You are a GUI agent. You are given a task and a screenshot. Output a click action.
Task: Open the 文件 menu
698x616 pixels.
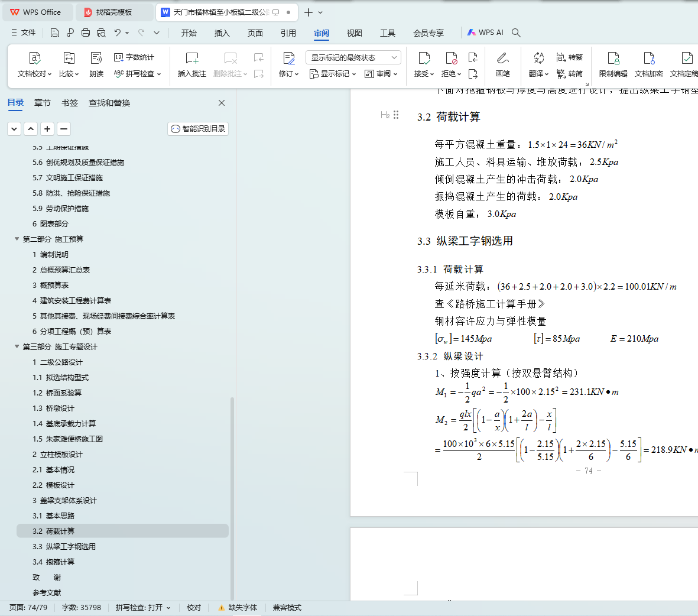coord(23,33)
